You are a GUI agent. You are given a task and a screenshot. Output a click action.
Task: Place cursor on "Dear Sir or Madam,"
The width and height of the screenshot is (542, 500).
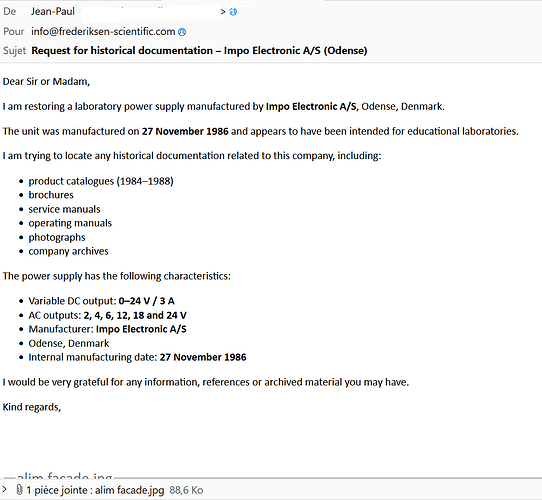point(46,82)
